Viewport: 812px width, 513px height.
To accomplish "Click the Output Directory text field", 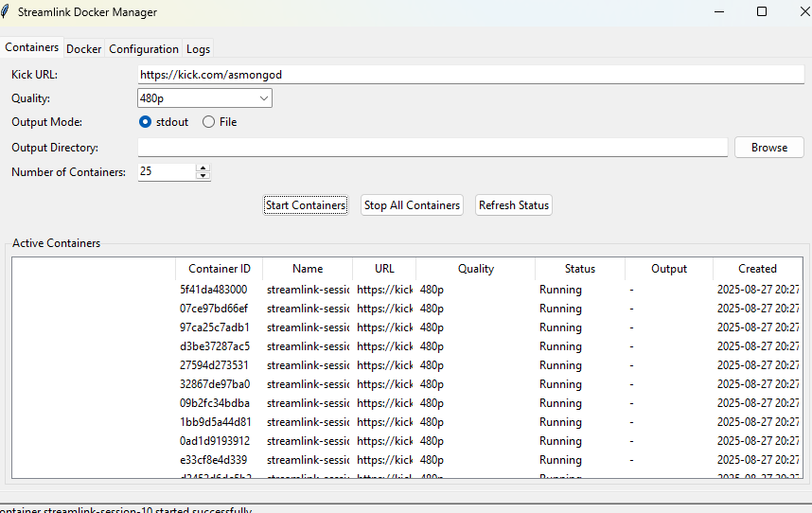I will (432, 147).
